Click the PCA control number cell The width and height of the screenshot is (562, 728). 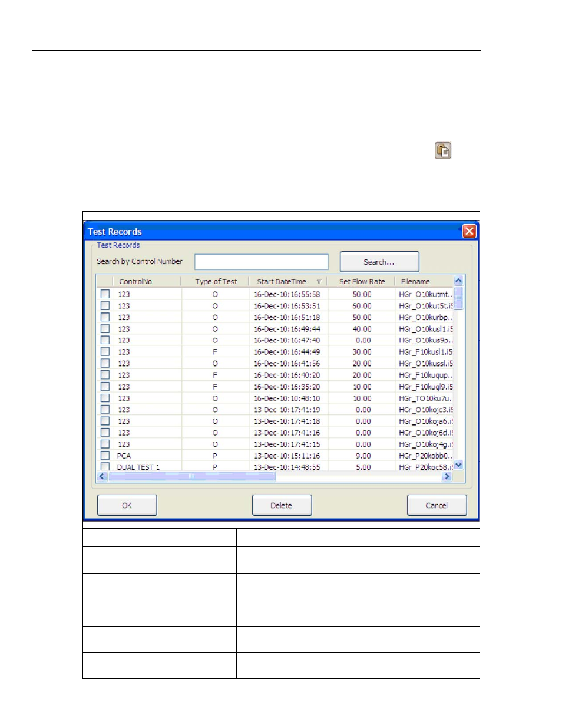pyautogui.click(x=124, y=456)
